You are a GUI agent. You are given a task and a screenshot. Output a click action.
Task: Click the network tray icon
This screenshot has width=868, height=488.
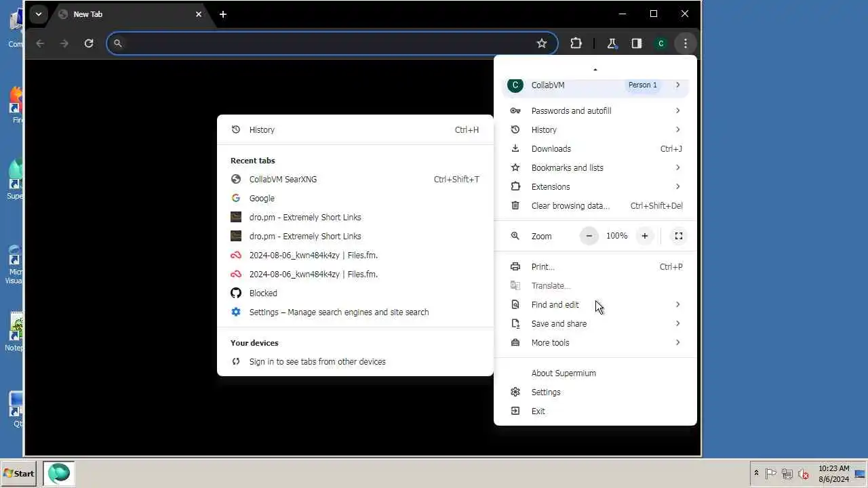pyautogui.click(x=787, y=474)
